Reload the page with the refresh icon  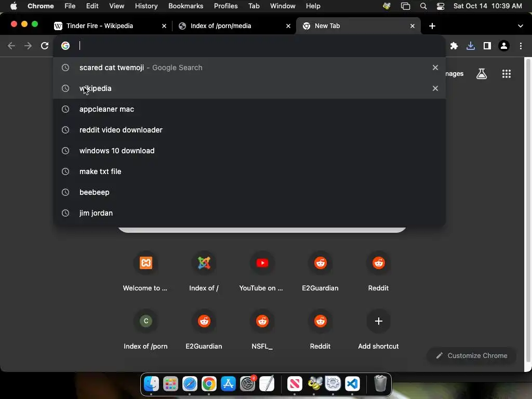[45, 46]
